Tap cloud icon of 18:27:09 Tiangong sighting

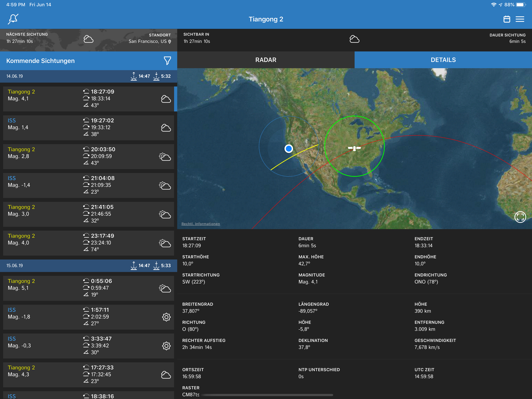(x=166, y=99)
